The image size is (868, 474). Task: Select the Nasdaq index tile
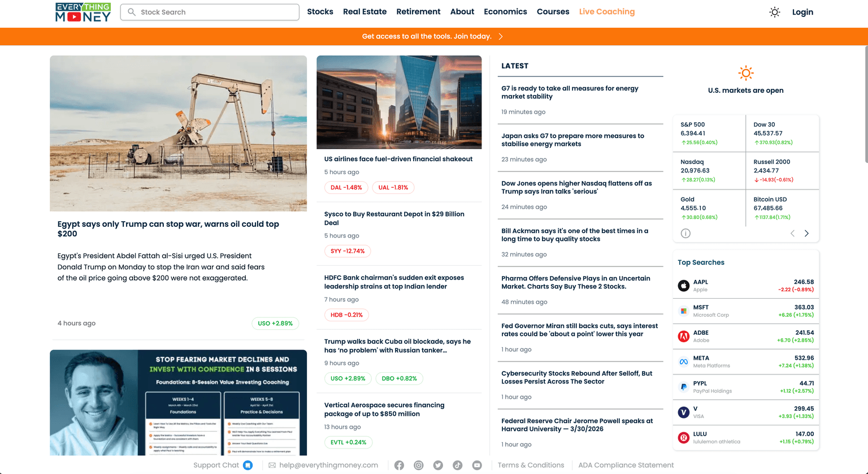(709, 170)
